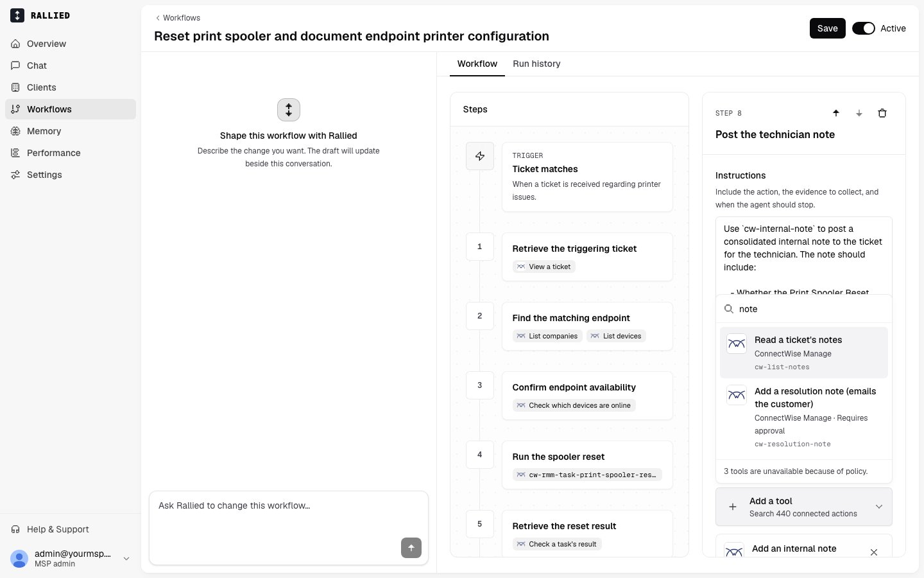The image size is (924, 578).
Task: Select step 2 Find the matching endpoint
Action: (587, 326)
